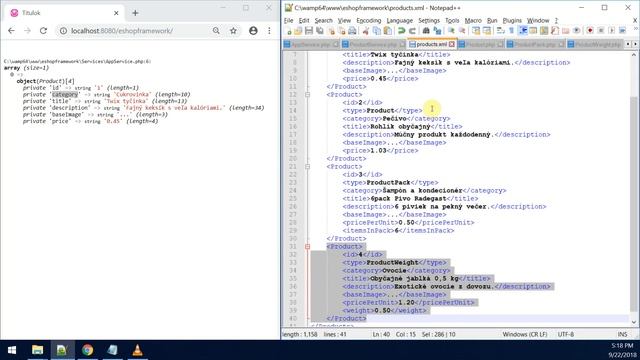Click UTF-8 encoding in status bar
This screenshot has width=640, height=360.
click(x=566, y=334)
